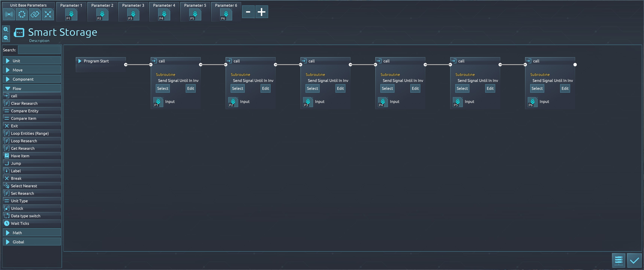The width and height of the screenshot is (644, 270).
Task: Click the zoom out magnifier icon
Action: pyautogui.click(x=6, y=38)
